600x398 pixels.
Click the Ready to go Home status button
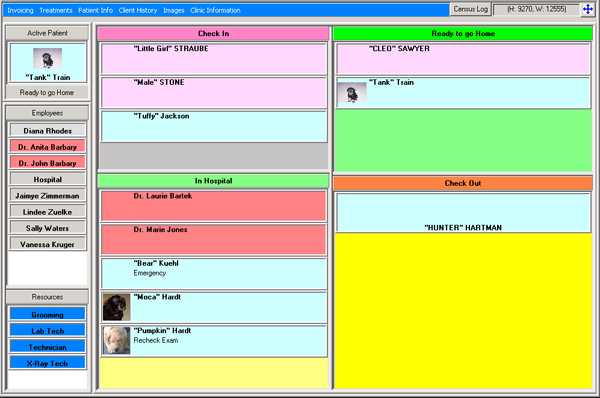[47, 93]
